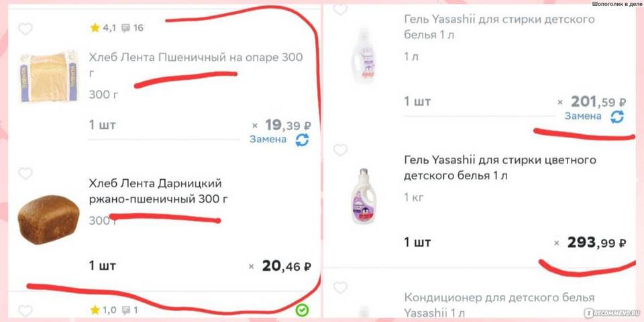644x322 pixels.
Task: Favorite the Пшеничный на опаре bread heart icon
Action: (25, 29)
